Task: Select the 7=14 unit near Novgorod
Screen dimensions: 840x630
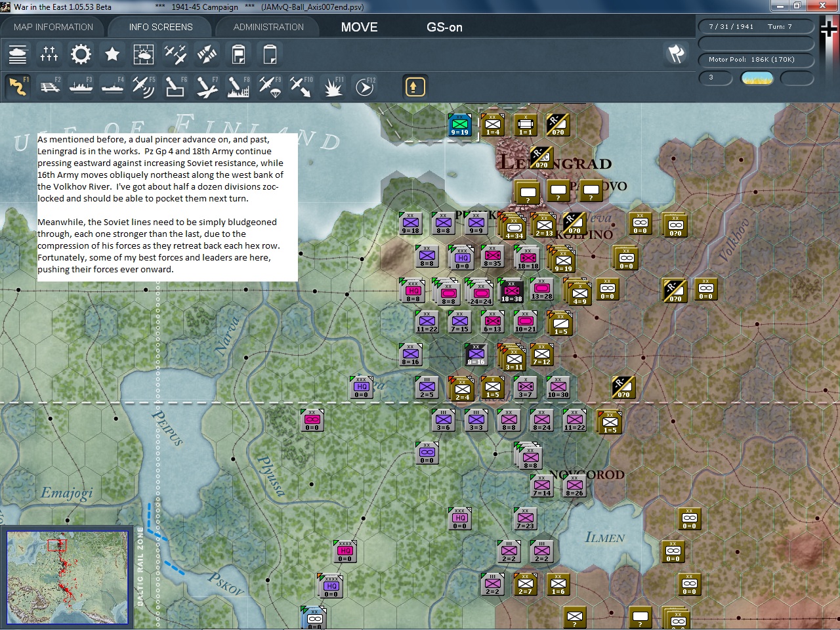Action: (541, 486)
